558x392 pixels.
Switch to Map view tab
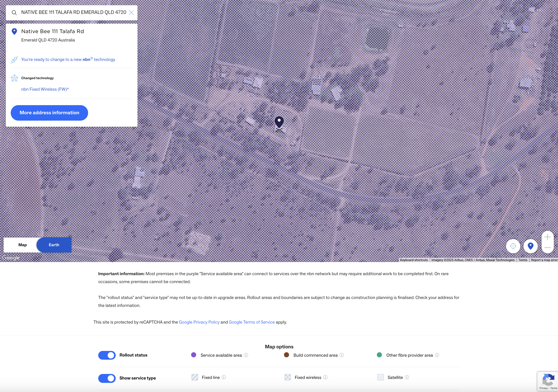pyautogui.click(x=23, y=245)
